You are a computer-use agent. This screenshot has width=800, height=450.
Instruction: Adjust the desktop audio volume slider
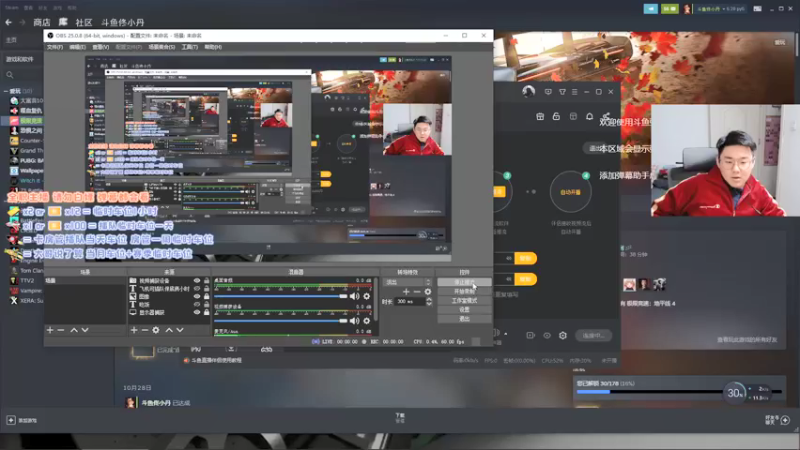[280, 296]
